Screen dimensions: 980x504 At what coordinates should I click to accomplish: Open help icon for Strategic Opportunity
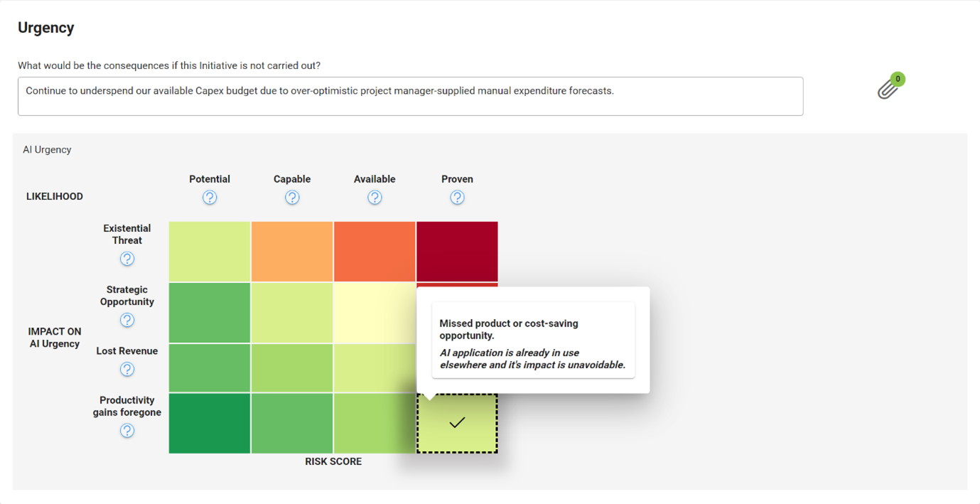tap(127, 320)
